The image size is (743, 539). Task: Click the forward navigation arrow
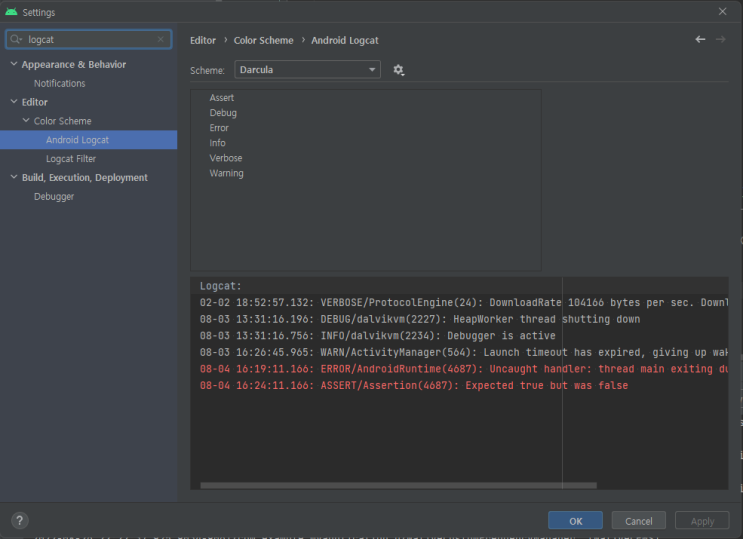click(x=720, y=39)
